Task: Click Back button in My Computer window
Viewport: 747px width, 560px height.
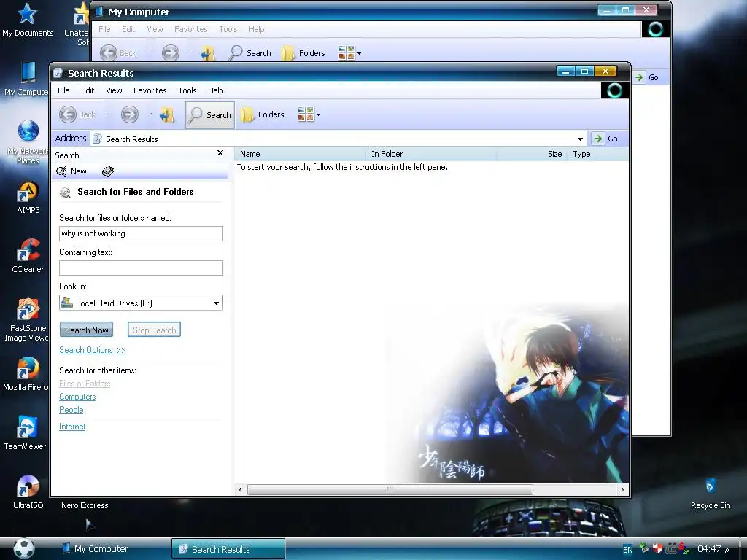Action: [119, 52]
